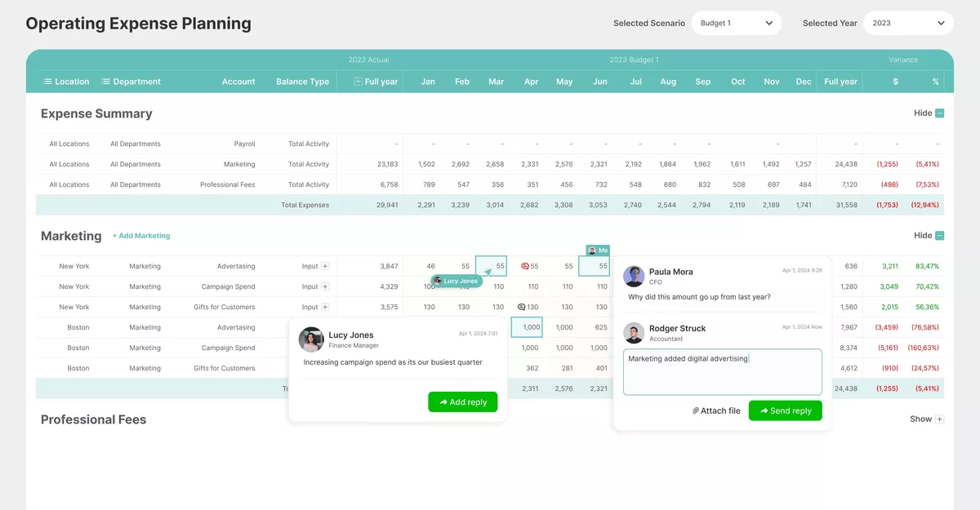
Task: Expand the 2022 Actual Full year column
Action: [x=357, y=81]
